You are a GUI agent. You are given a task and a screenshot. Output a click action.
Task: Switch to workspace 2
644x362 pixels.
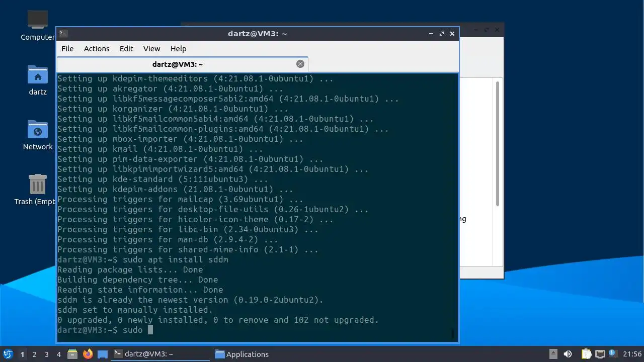(34, 354)
